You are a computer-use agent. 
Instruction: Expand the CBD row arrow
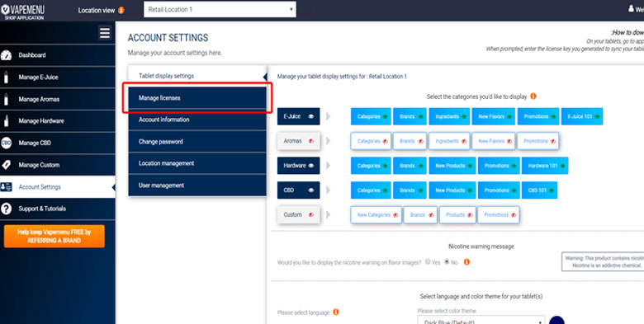pos(328,190)
